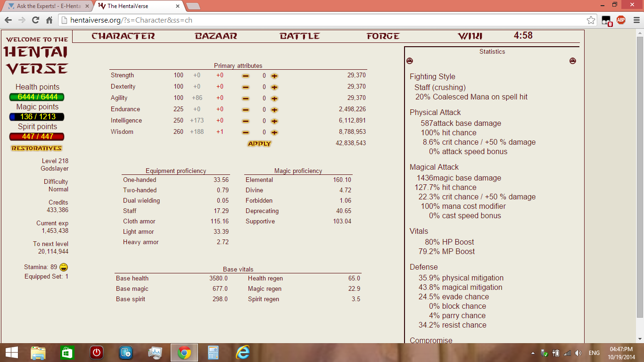Screen dimensions: 644x362
Task: Increase Dexterity with the plus icon
Action: pyautogui.click(x=274, y=87)
